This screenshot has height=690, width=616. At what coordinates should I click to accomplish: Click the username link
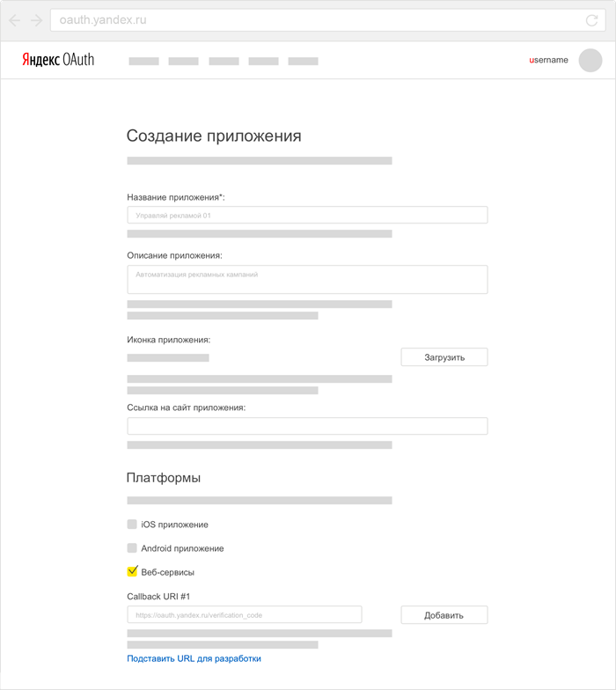click(x=549, y=60)
